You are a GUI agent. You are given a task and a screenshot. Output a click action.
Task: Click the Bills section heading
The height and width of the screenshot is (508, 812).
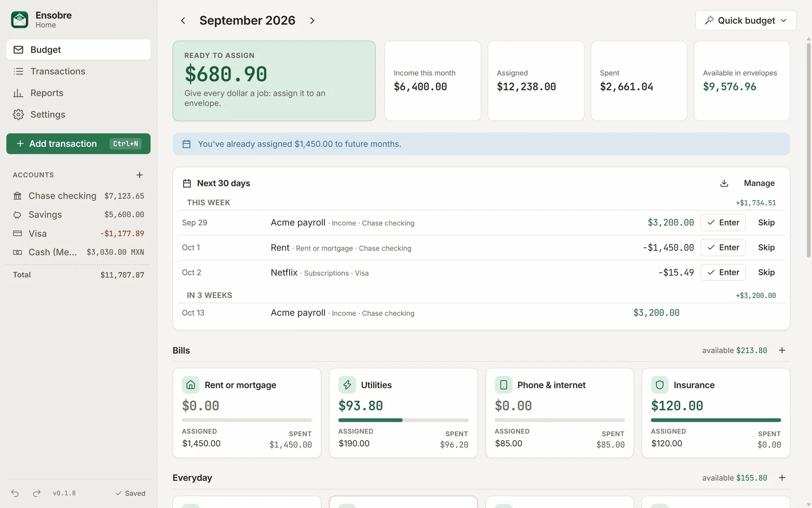pyautogui.click(x=181, y=351)
